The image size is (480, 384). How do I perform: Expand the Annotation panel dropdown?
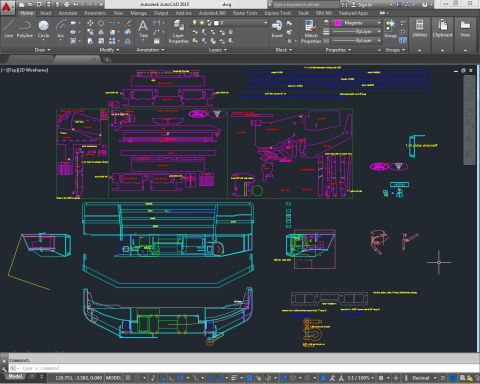click(150, 50)
